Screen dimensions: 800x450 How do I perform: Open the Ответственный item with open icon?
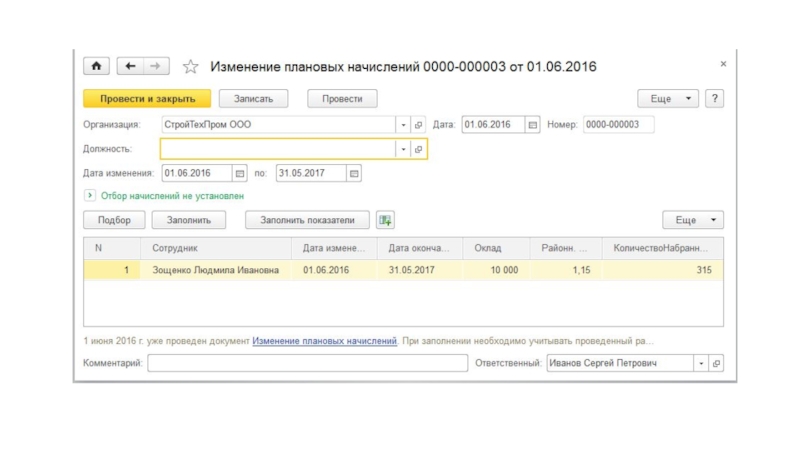tap(716, 363)
